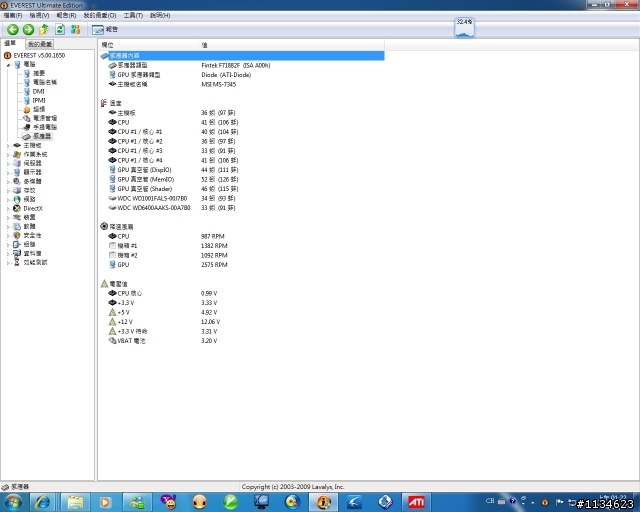This screenshot has width=640, height=512.
Task: Open the Report (報告) toolbar button
Action: click(105, 29)
